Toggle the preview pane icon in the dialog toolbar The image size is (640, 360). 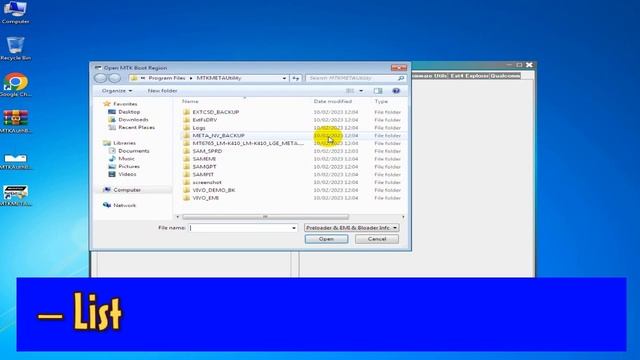(378, 91)
